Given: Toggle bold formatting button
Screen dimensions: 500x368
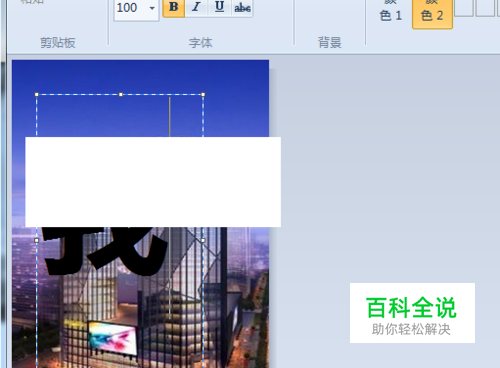Looking at the screenshot, I should 174,7.
